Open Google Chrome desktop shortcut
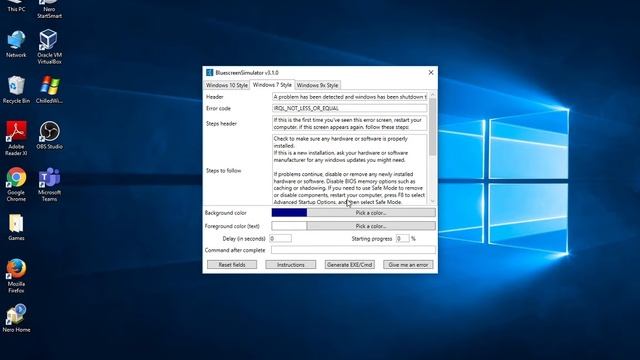Viewport: 640px width, 360px height. [16, 184]
